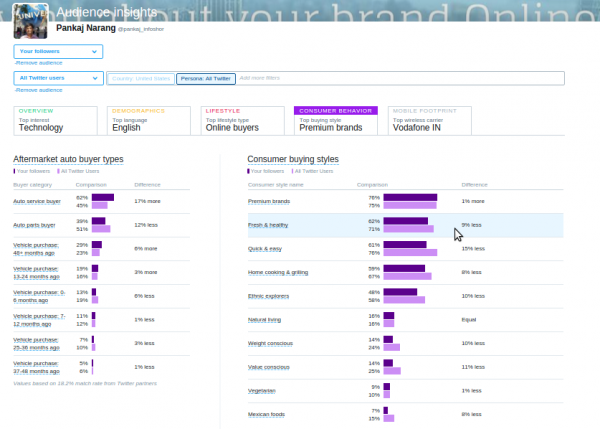The height and width of the screenshot is (429, 600).
Task: Click Vehicle purchase: 37-48 months ago
Action: click(36, 367)
